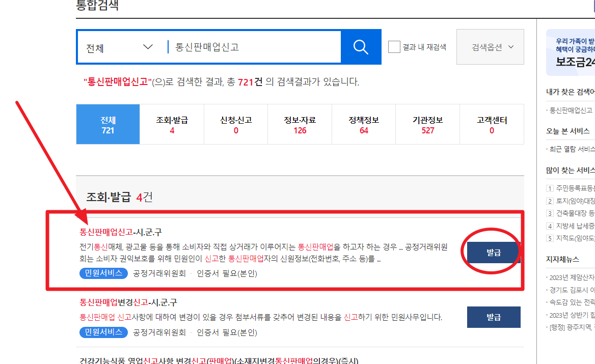595x364 pixels.
Task: Click 발급 button for 통신판매업변경신고
Action: pos(493,317)
